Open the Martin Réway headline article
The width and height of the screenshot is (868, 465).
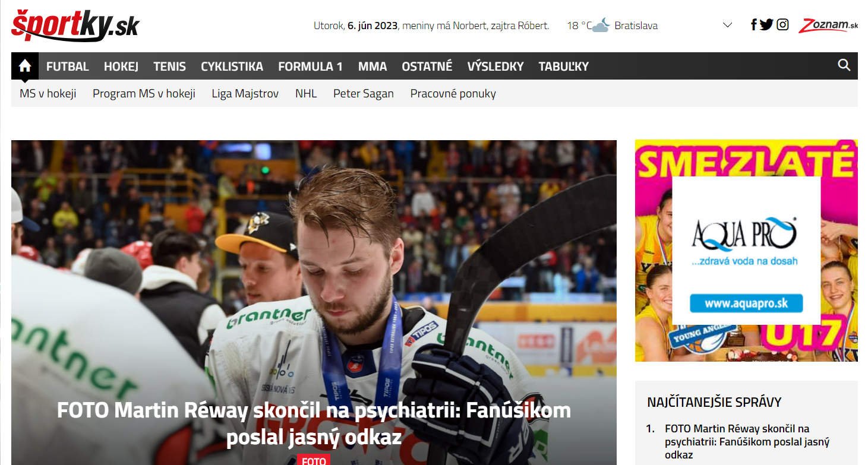coord(314,424)
